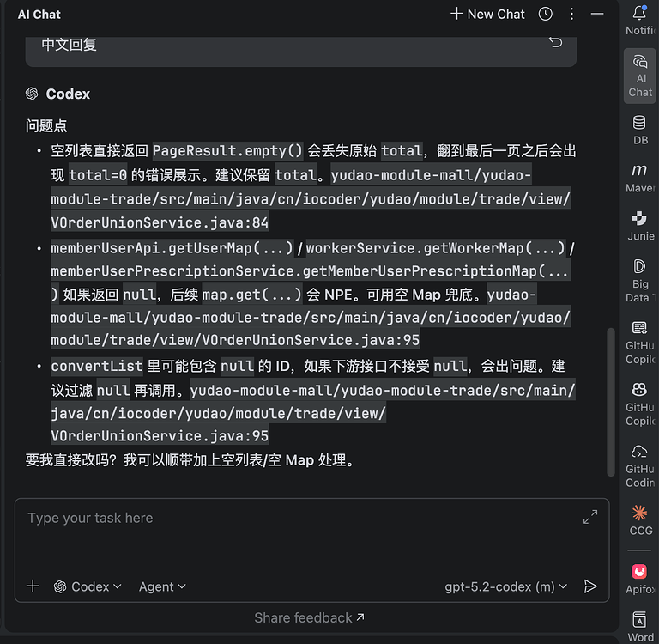Screen dimensions: 659x644
Task: Open the CCG tool window
Action: (639, 520)
